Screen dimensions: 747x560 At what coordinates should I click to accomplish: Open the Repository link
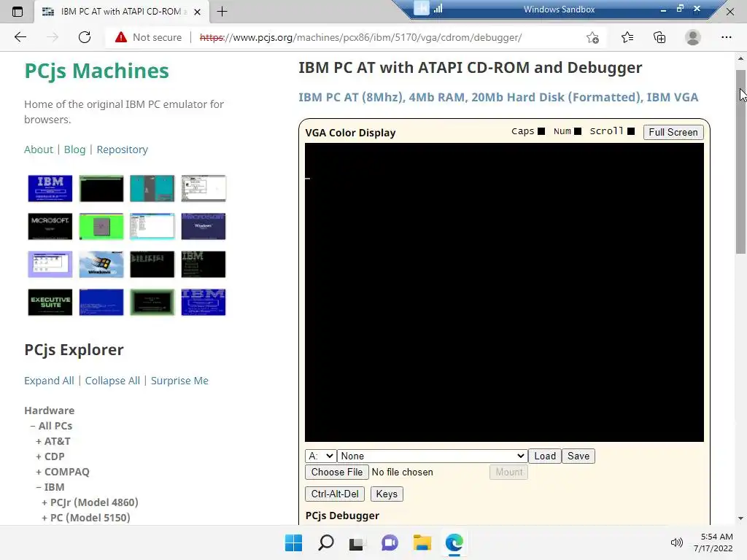tap(123, 149)
